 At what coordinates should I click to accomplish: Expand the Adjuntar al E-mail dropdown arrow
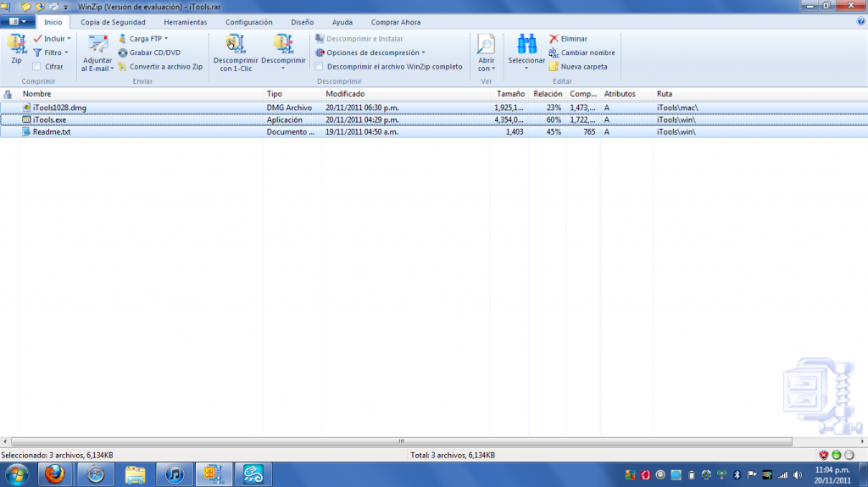click(x=112, y=69)
